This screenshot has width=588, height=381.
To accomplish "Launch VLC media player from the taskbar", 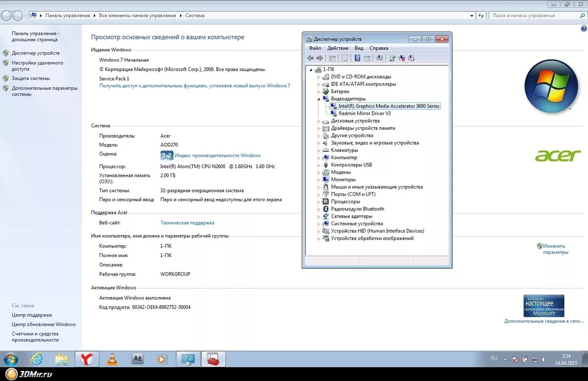I will point(112,359).
